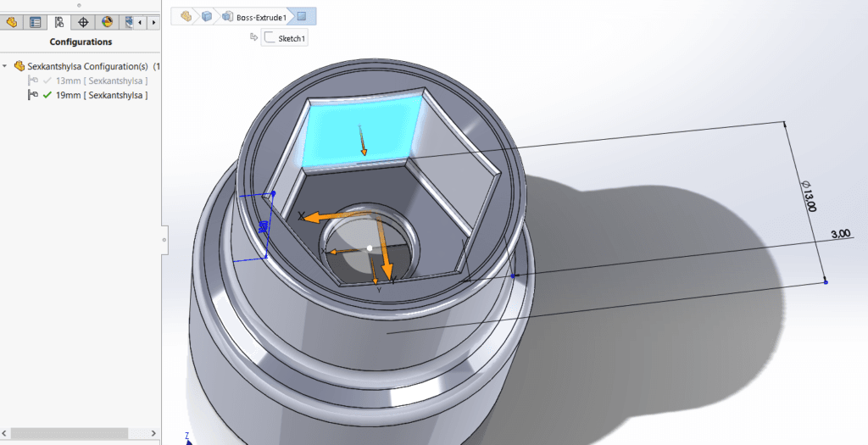The image size is (868, 445).
Task: Click the face icon in breadcrumb
Action: tap(302, 15)
